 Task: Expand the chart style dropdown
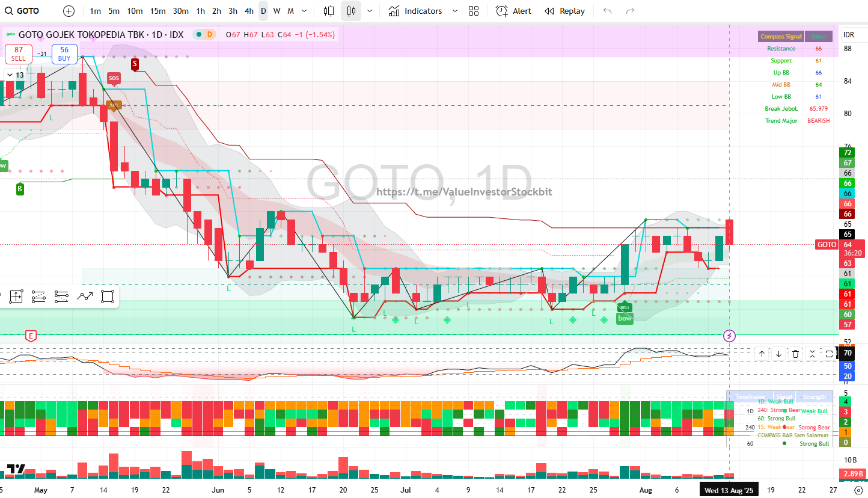coord(369,11)
